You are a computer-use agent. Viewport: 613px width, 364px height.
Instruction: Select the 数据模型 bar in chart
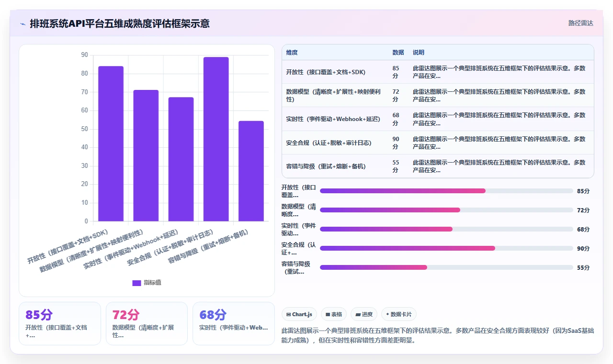[x=146, y=155]
